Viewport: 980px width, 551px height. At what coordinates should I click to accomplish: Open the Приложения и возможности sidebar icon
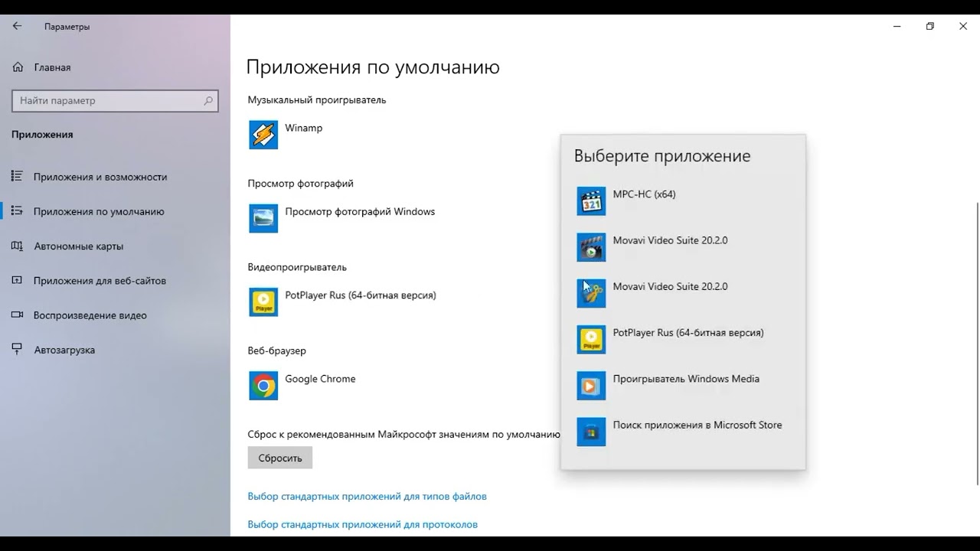pos(17,177)
